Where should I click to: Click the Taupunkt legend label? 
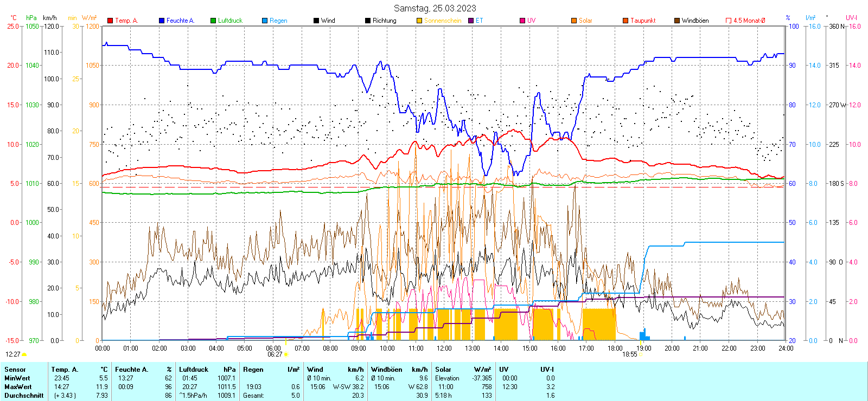643,21
